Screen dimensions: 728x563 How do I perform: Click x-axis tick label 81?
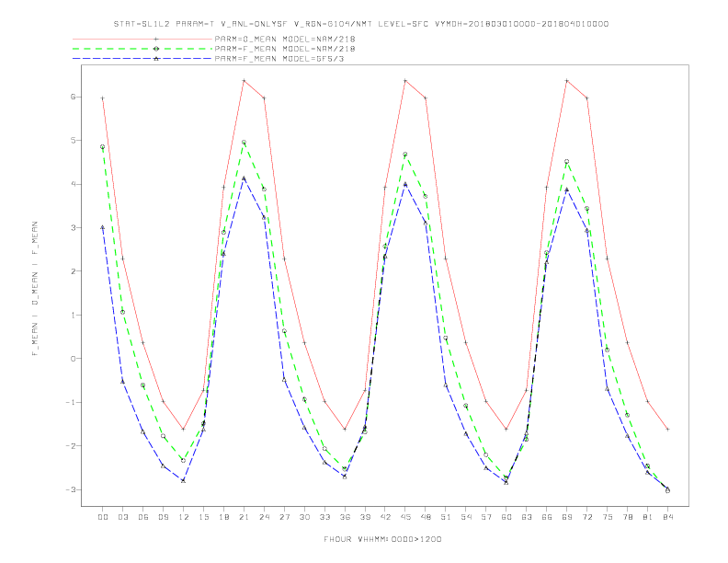[648, 517]
